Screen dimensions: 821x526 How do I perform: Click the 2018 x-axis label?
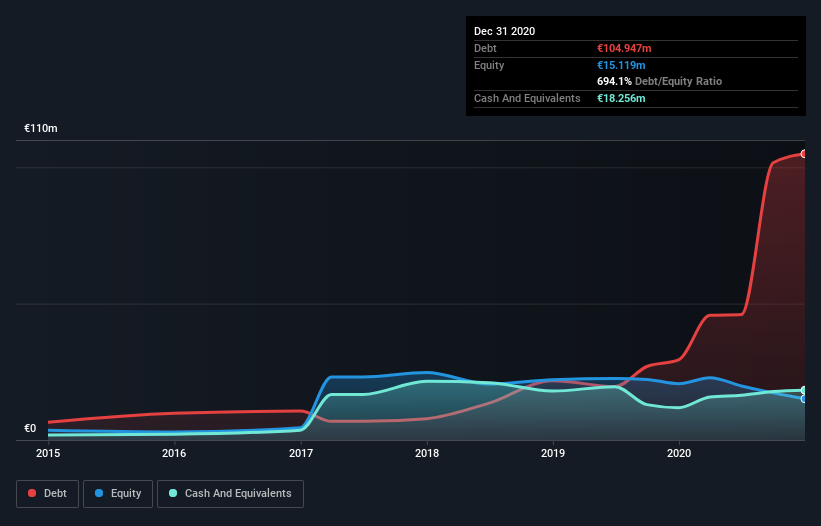coord(427,453)
